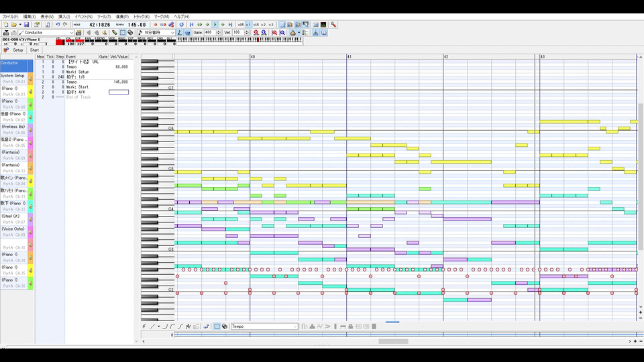Viewport: 644px width, 362px height.
Task: Undo the last edit
Action: [58, 25]
